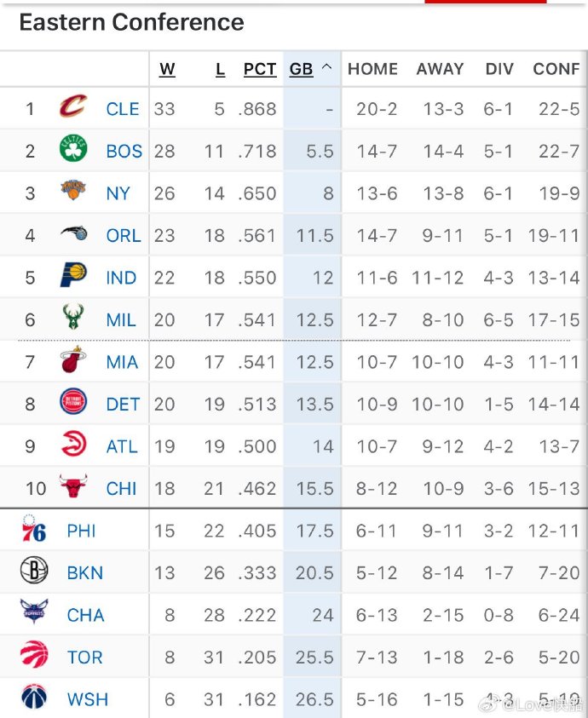
Task: Open the BKN team link
Action: [x=84, y=573]
